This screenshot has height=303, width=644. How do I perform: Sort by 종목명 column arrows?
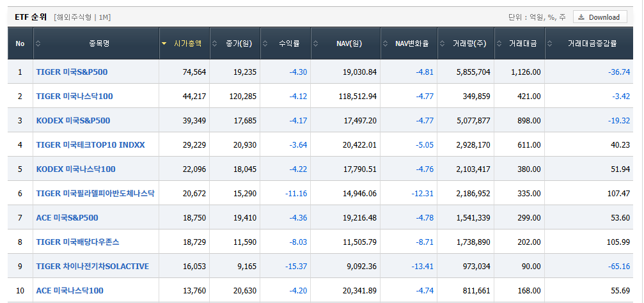pos(38,43)
